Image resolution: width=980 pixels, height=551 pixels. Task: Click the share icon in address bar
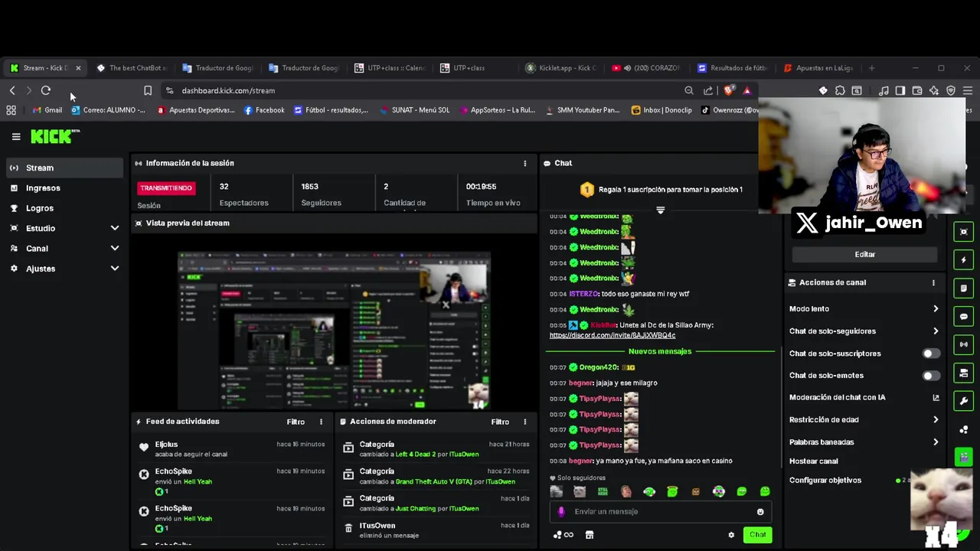pyautogui.click(x=708, y=90)
